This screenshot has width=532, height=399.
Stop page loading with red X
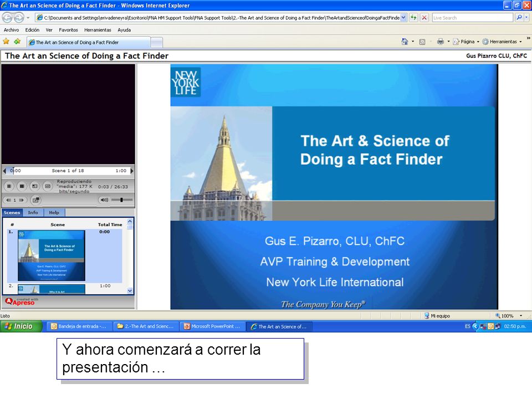click(424, 18)
